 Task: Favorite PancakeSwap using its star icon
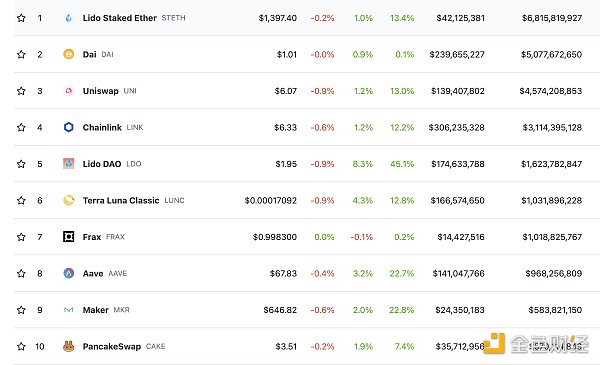click(x=21, y=347)
